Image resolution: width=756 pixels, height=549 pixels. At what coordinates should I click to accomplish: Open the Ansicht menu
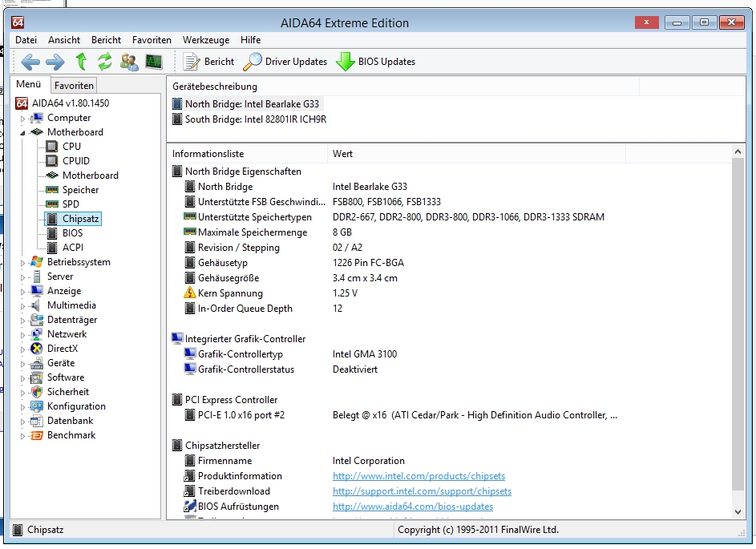tap(64, 40)
